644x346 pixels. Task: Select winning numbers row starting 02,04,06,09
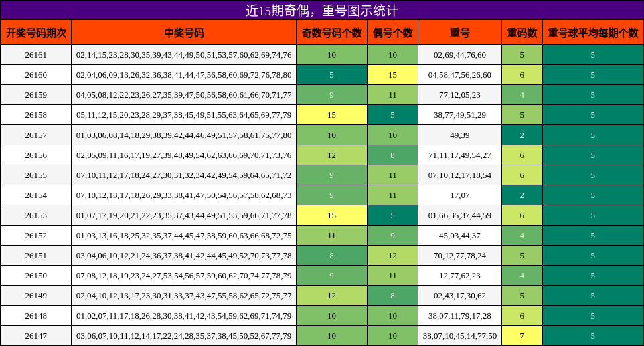click(x=183, y=75)
